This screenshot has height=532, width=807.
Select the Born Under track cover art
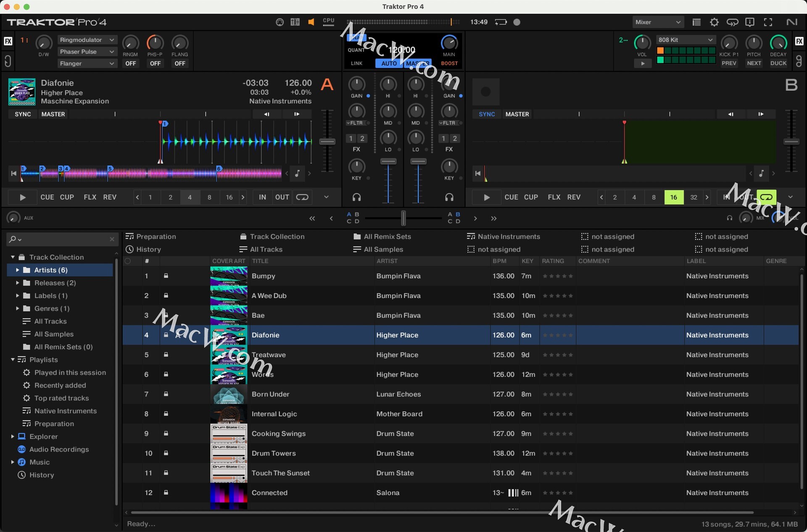tap(229, 394)
